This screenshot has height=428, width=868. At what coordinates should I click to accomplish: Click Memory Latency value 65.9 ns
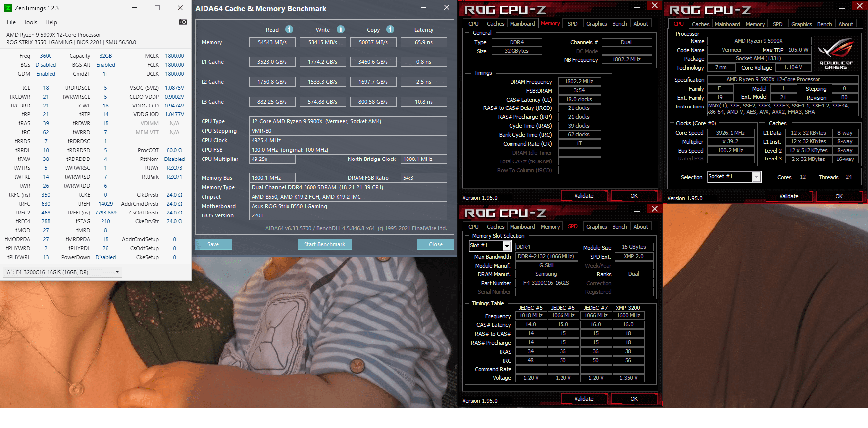tap(423, 42)
